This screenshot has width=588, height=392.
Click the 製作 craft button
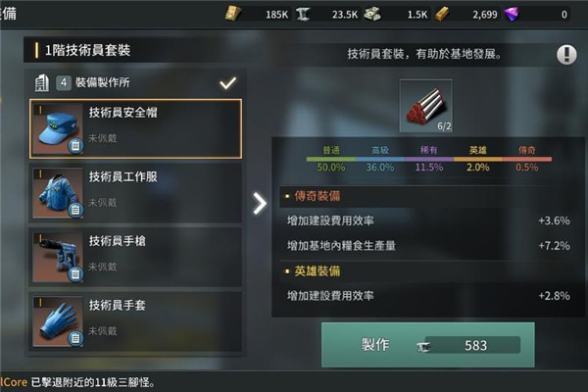pos(428,345)
